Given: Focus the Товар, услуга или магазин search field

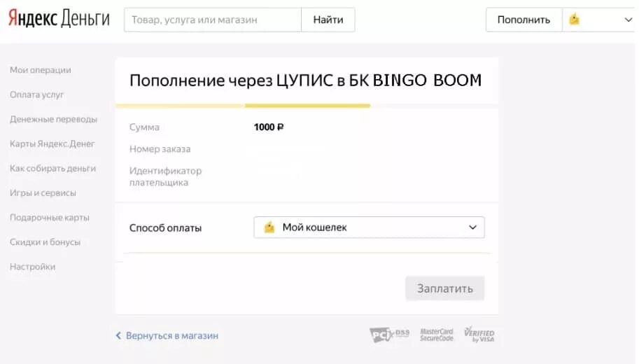Looking at the screenshot, I should 213,20.
